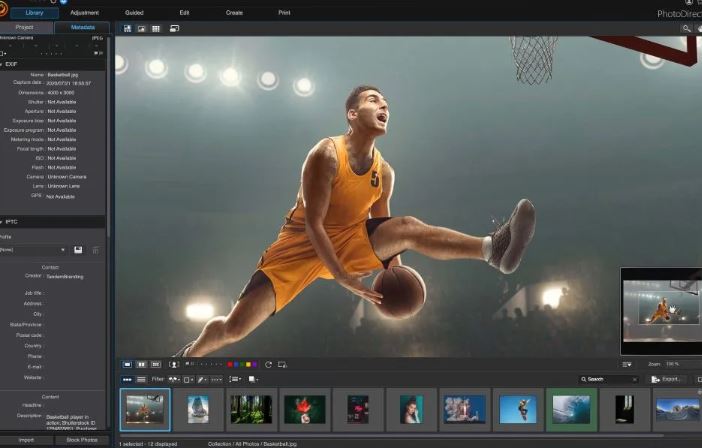The image size is (702, 448).
Task: Click the Dimensions value 4000 x 3000
Action: coord(61,93)
